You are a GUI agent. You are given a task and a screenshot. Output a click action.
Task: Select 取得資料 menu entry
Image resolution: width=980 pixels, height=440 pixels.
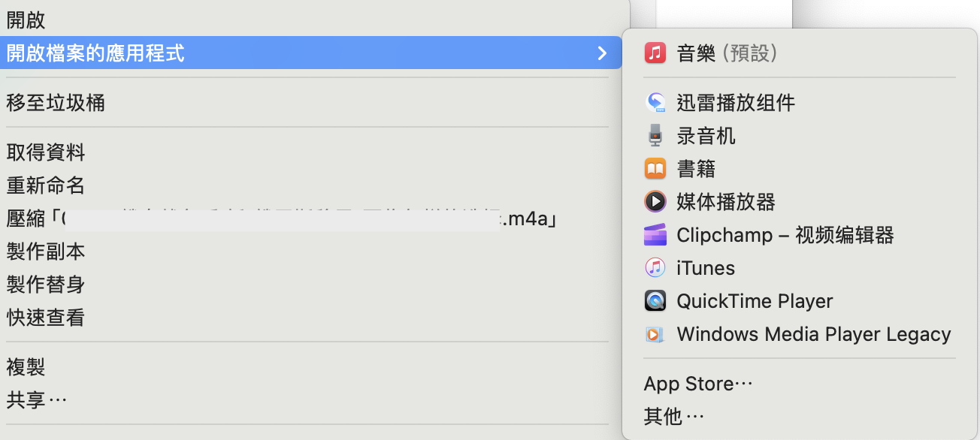(46, 153)
